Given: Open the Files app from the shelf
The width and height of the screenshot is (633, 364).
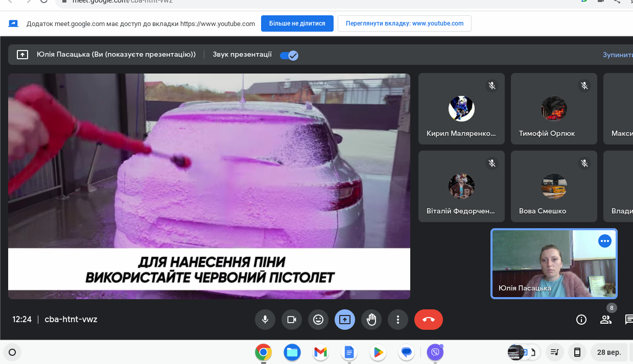Looking at the screenshot, I should [292, 352].
